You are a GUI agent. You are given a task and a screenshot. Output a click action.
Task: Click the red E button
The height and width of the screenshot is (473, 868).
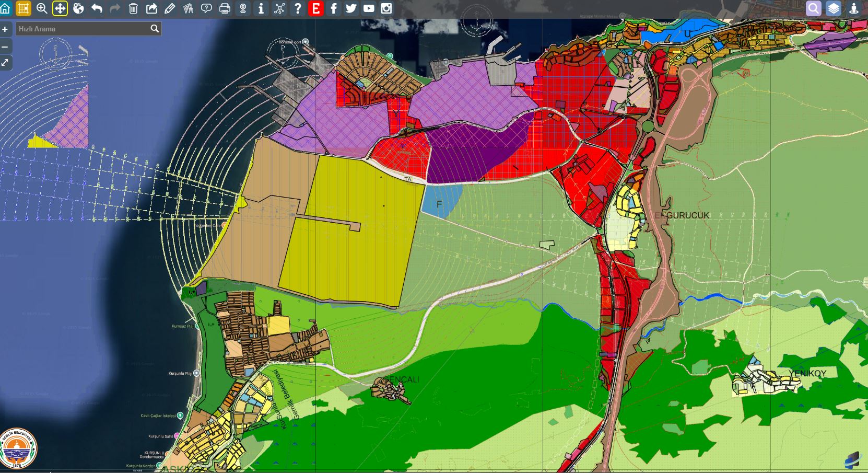click(x=315, y=8)
